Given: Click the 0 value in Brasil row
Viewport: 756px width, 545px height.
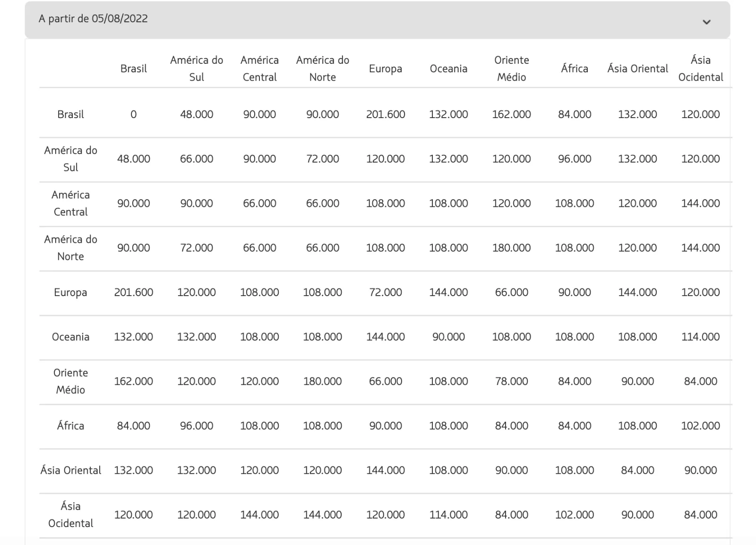Looking at the screenshot, I should pos(134,114).
